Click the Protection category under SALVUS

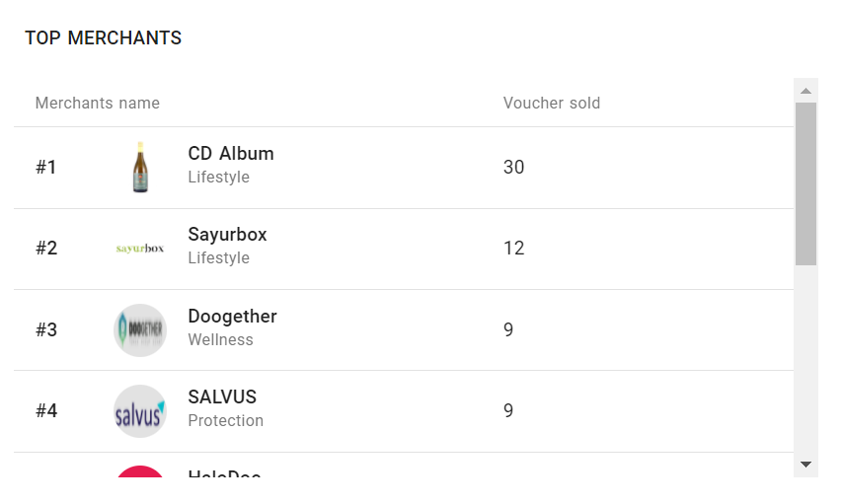coord(225,421)
